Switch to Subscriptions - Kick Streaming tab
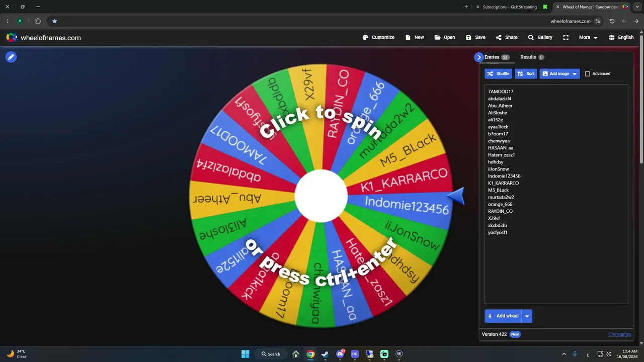 [512, 7]
